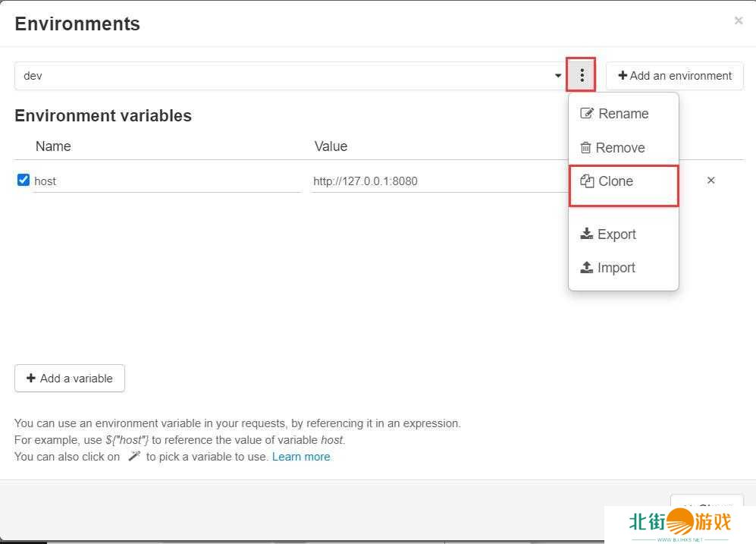Click Import in the options menu
This screenshot has width=756, height=544.
608,268
